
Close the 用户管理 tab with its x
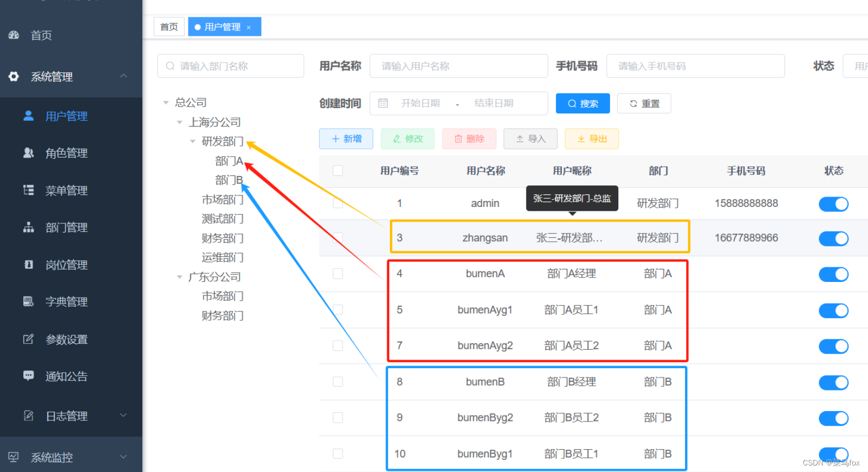point(249,27)
